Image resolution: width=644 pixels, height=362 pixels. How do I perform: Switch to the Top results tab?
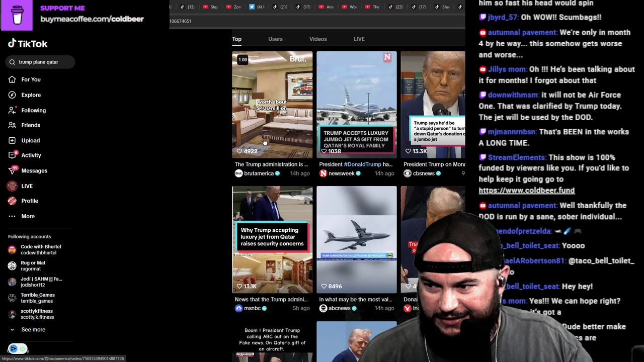[236, 39]
